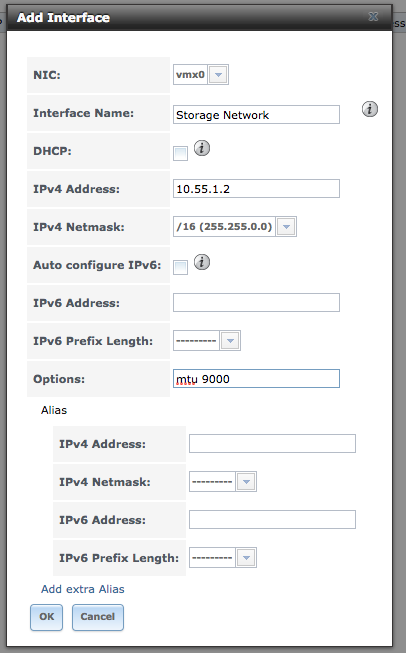The image size is (406, 653).
Task: Click the OK button
Action: point(47,617)
